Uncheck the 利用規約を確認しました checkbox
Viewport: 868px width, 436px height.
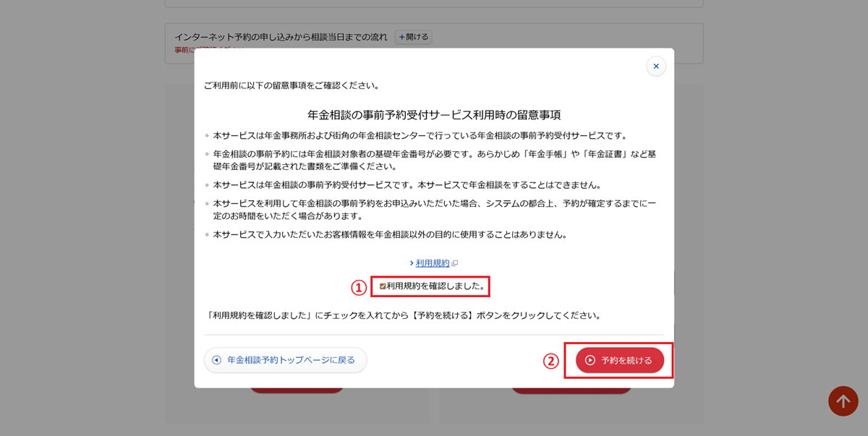(x=383, y=286)
